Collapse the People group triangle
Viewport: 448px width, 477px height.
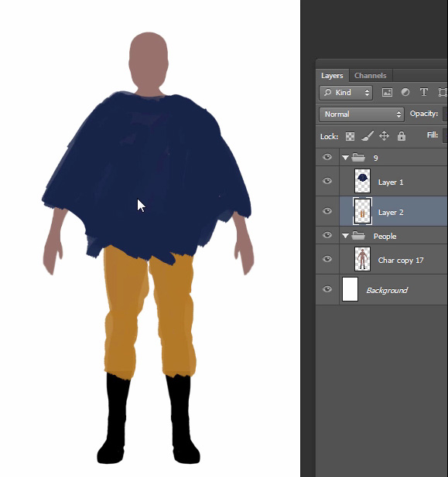click(x=345, y=236)
